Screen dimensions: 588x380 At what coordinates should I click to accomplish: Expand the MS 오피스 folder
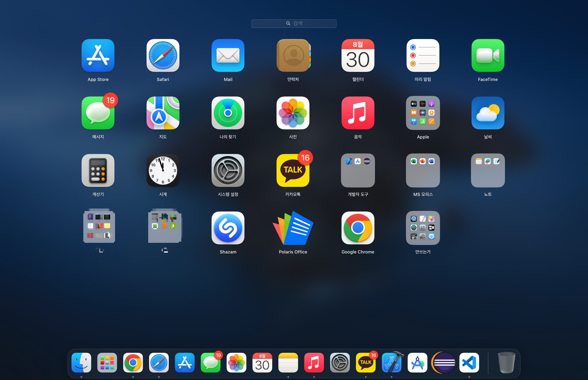tap(423, 170)
